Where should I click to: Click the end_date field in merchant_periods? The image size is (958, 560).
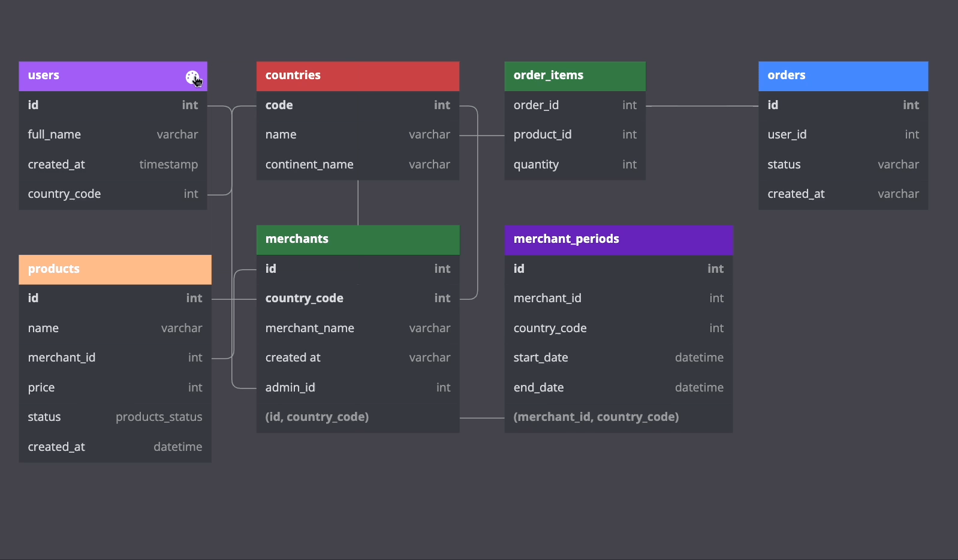click(619, 388)
